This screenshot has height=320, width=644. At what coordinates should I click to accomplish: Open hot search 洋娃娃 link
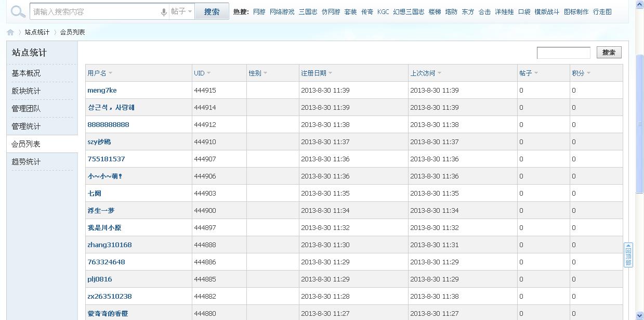504,12
